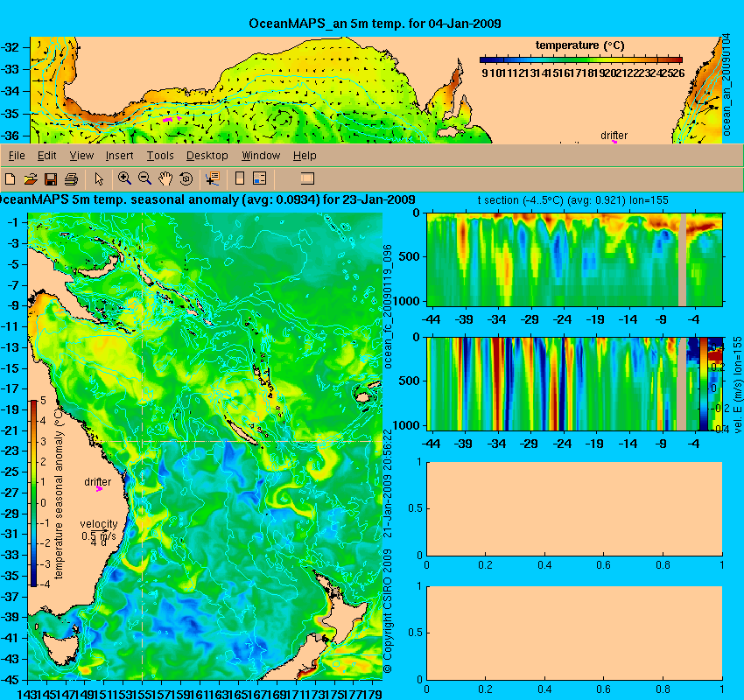Activate the Data Cursor tool

pos(213,178)
